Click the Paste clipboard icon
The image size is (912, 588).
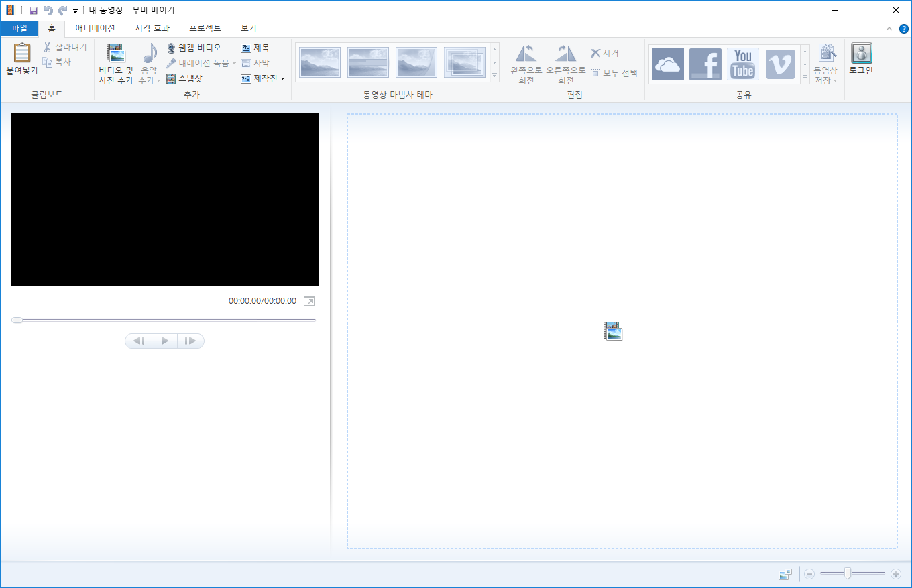coord(22,53)
